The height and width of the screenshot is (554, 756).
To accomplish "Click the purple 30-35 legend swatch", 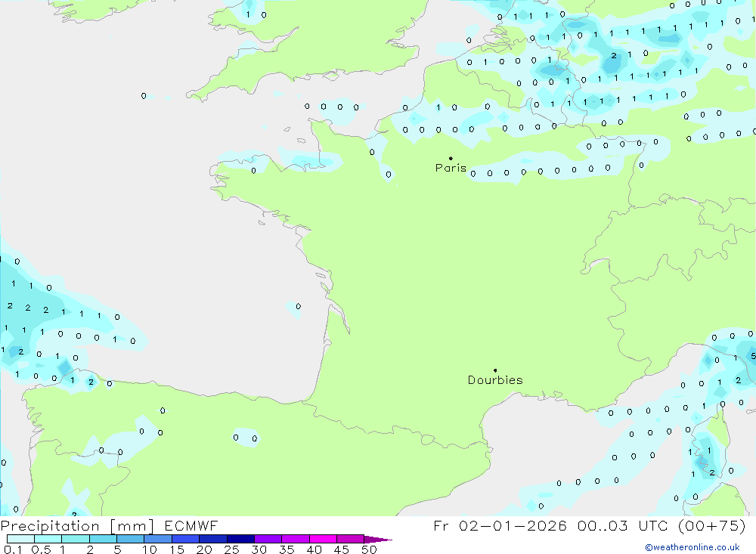I will pos(268,539).
